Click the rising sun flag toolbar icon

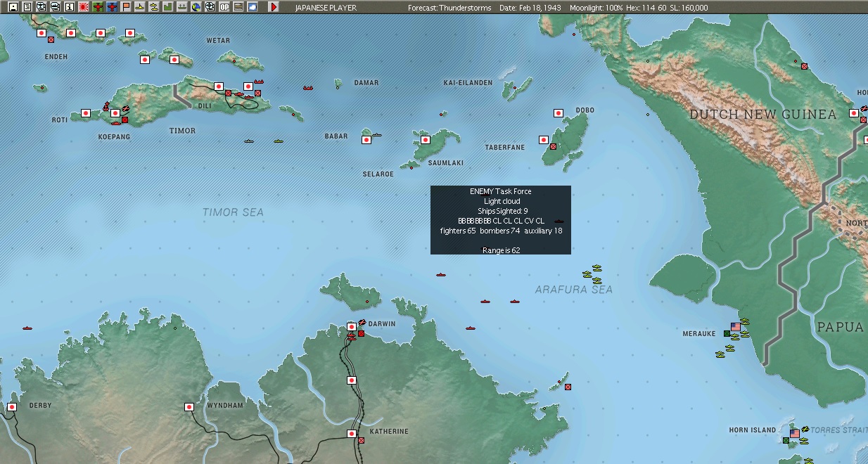click(x=83, y=7)
